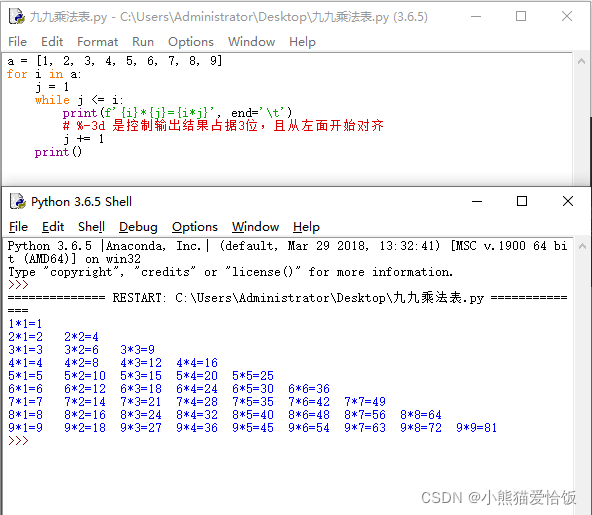This screenshot has width=592, height=515.
Task: Open File menu in Python Shell window
Action: coord(18,227)
